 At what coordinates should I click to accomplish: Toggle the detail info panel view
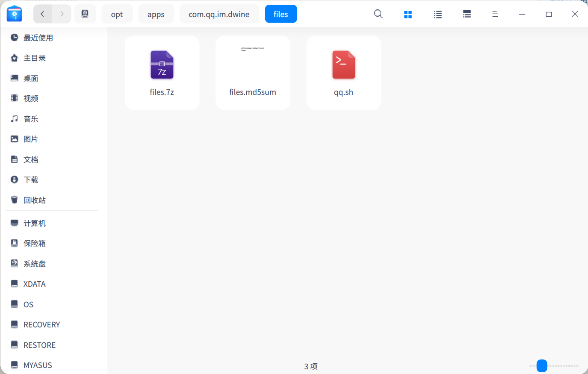467,15
